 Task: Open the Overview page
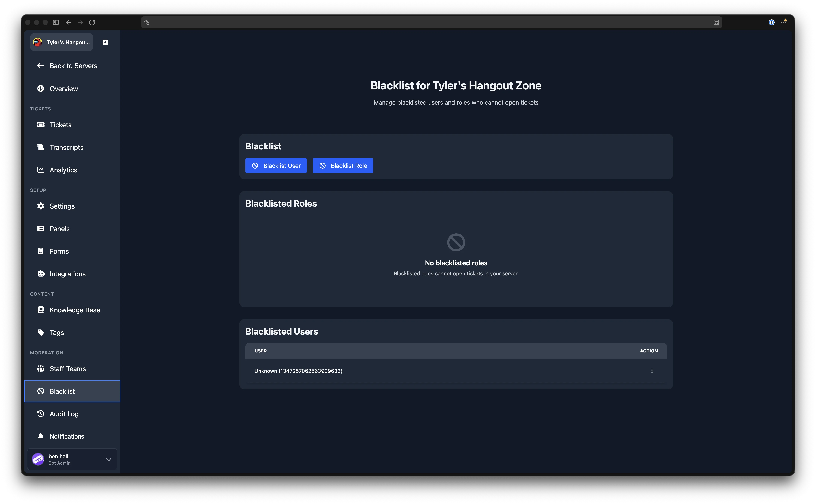point(72,89)
